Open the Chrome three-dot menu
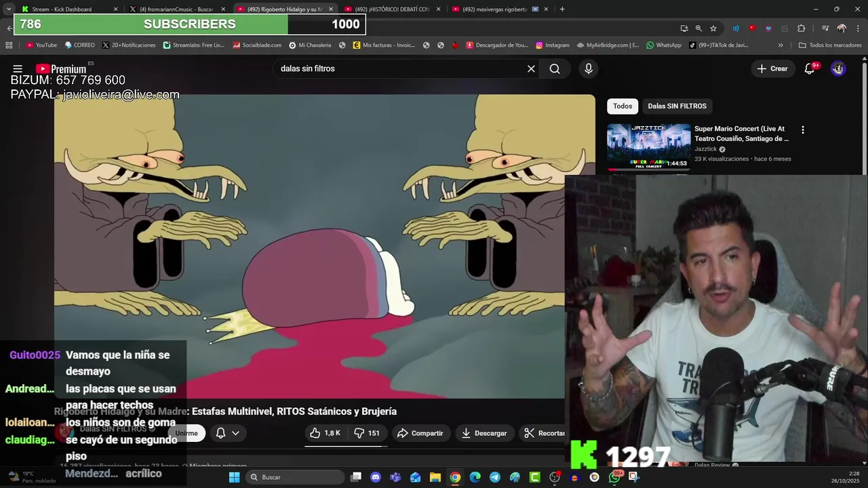 pyautogui.click(x=858, y=28)
